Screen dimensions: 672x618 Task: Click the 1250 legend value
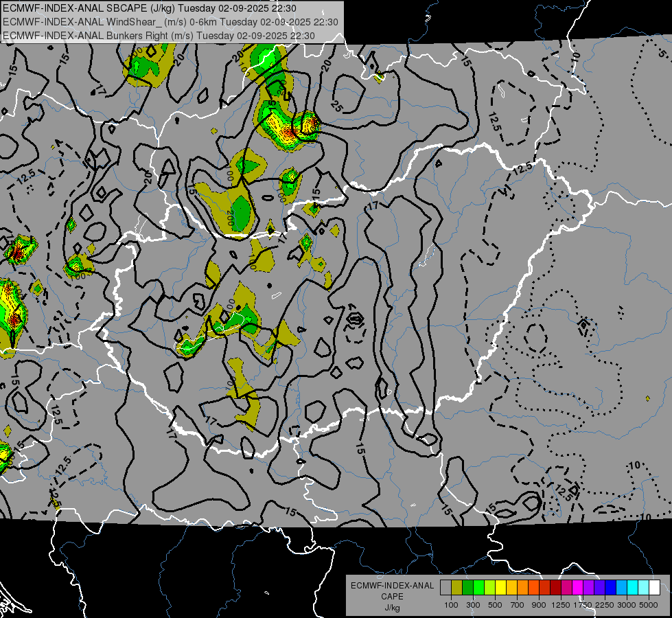pos(561,605)
